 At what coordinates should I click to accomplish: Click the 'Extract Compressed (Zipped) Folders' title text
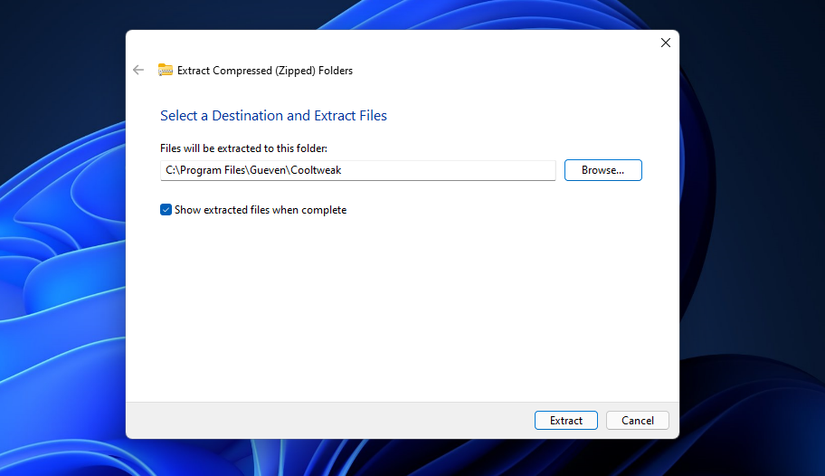265,70
